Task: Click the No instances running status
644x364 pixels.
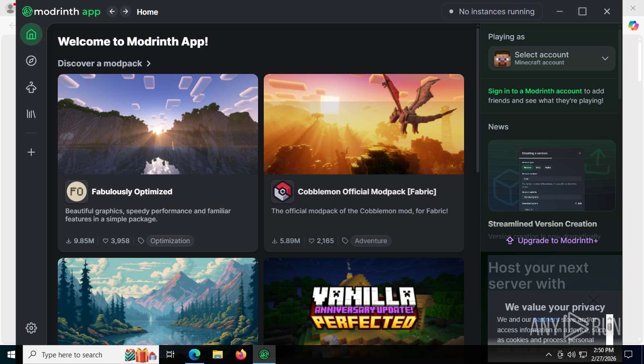Action: point(492,11)
